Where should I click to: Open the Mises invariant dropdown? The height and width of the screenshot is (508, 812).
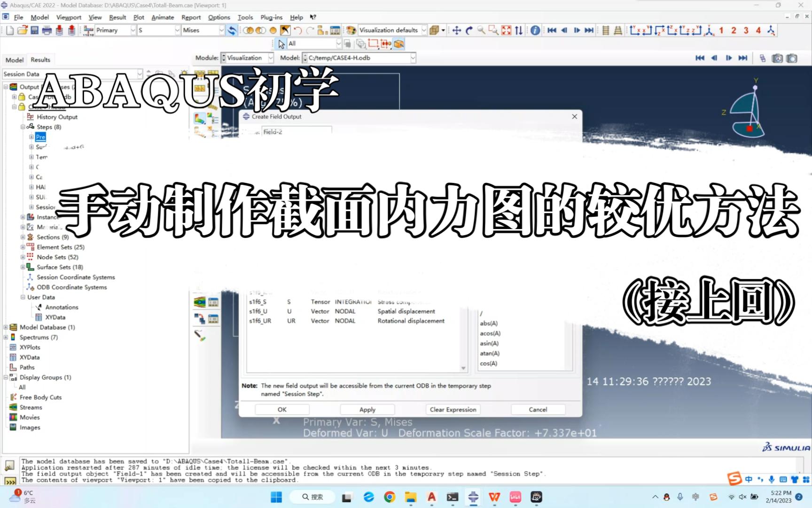[x=221, y=30]
